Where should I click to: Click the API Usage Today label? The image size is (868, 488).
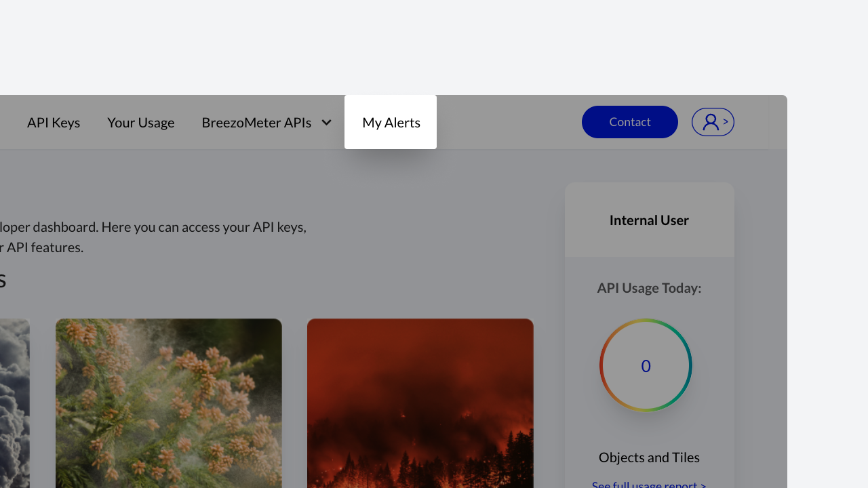(649, 288)
